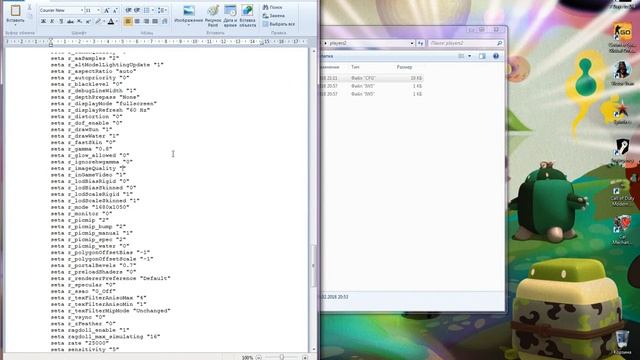Decrease font size with the shrink-font icon

115,10
